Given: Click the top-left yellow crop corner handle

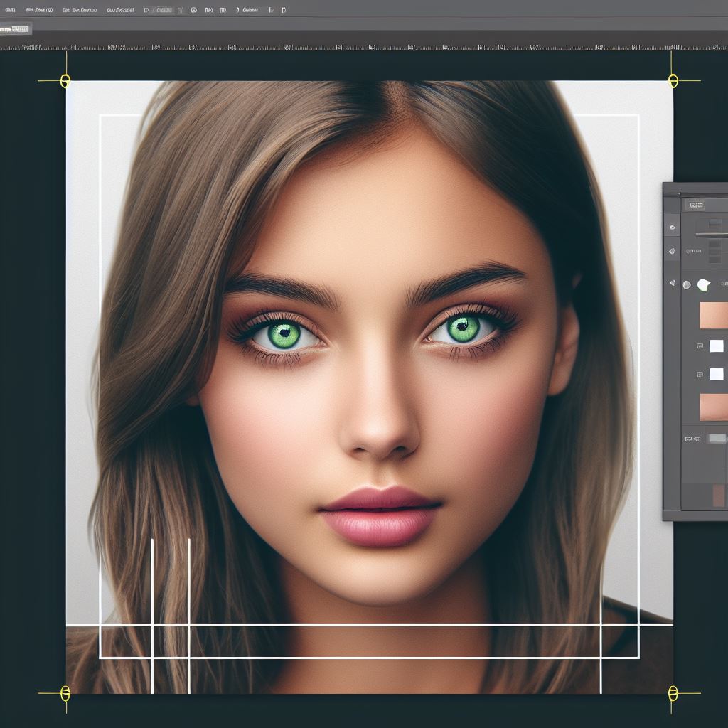Looking at the screenshot, I should click(x=65, y=81).
